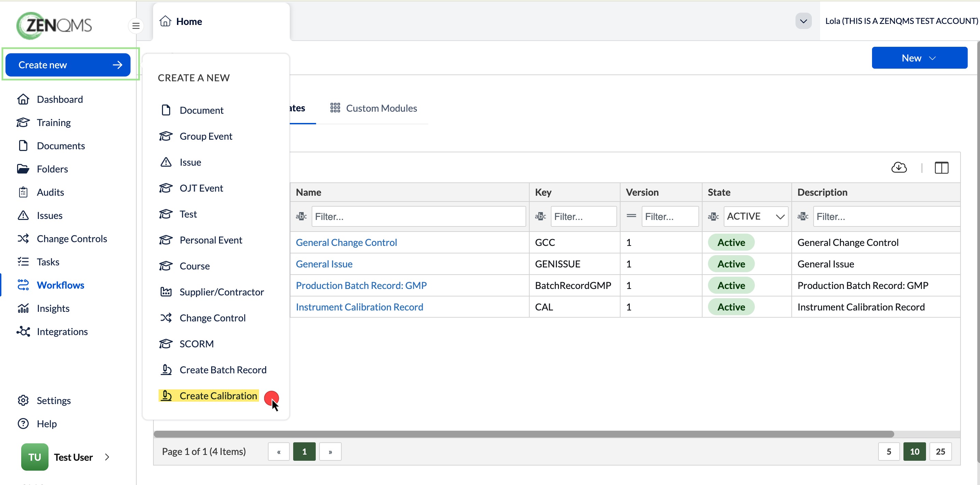Open Integrations from the sidebar
This screenshot has height=485, width=980.
tap(62, 331)
